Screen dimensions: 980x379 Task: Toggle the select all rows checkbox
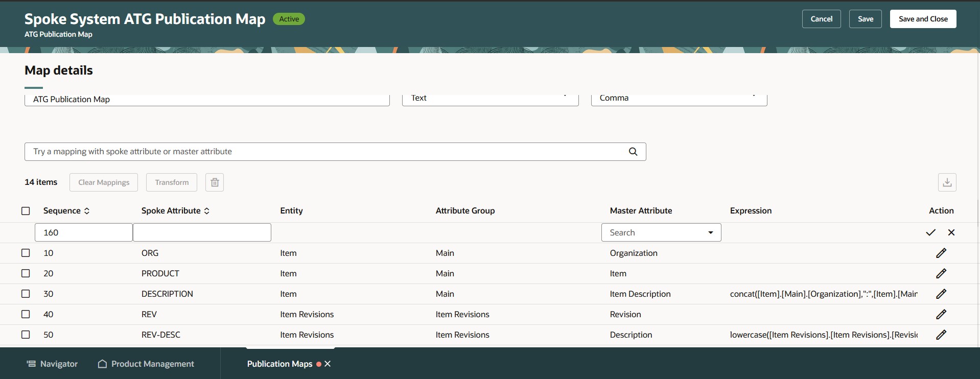point(26,211)
